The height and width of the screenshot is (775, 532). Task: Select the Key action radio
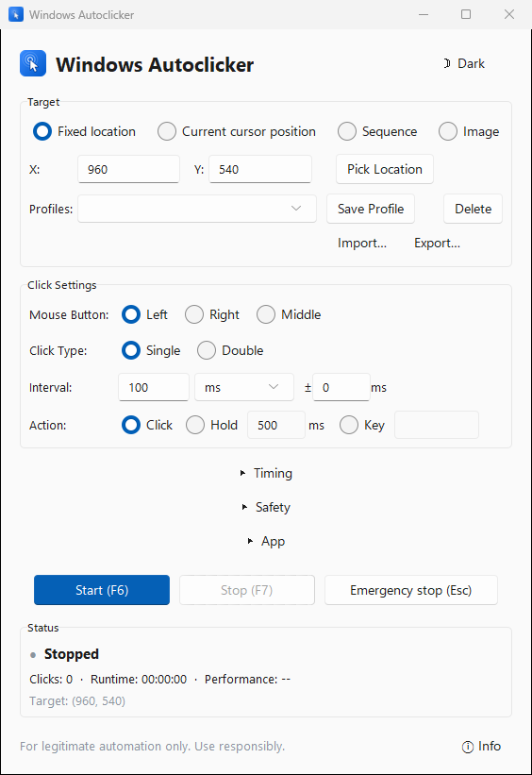tap(362, 425)
